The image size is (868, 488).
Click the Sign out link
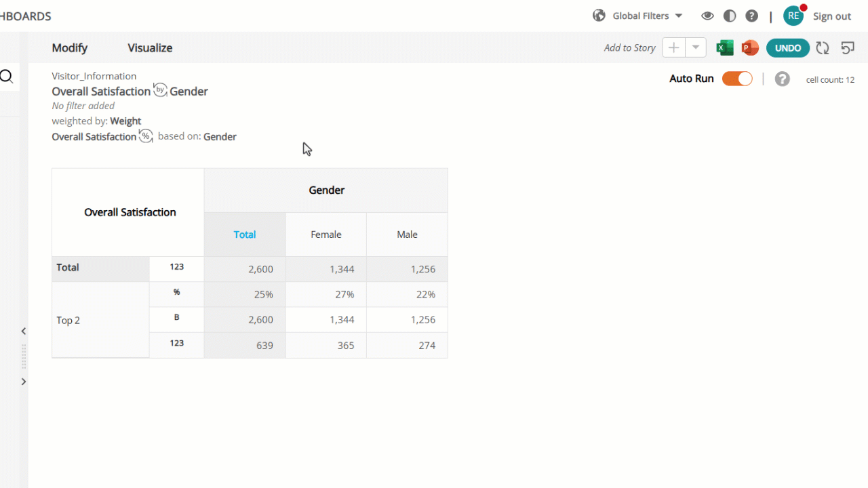[832, 16]
